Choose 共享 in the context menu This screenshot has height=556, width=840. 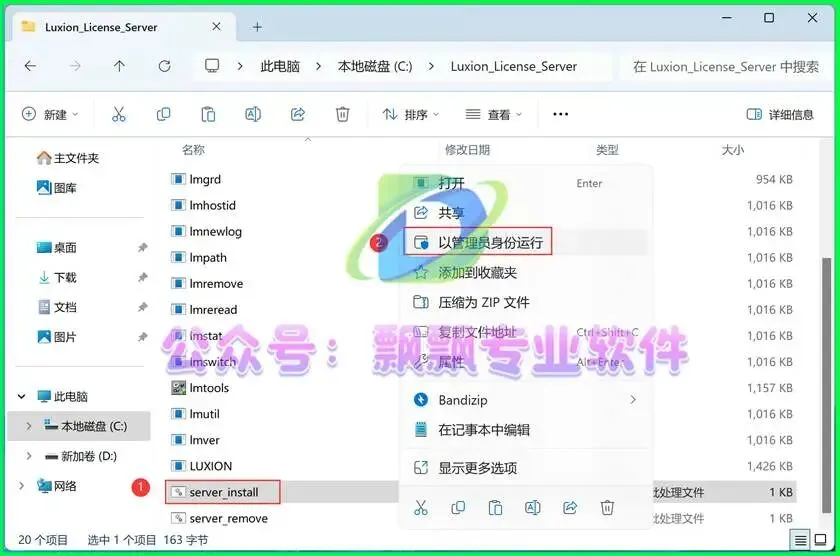(x=526, y=213)
